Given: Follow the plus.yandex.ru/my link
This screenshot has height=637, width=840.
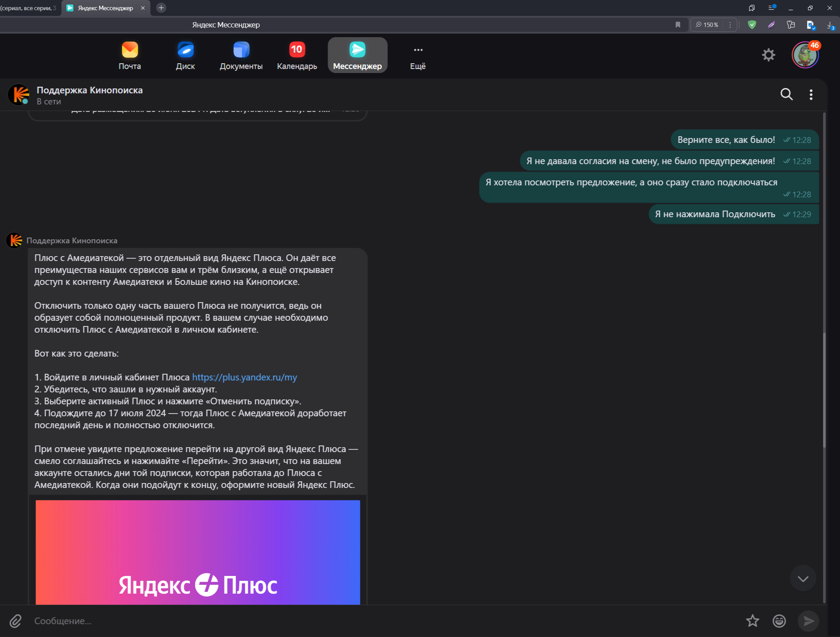Looking at the screenshot, I should coord(244,377).
